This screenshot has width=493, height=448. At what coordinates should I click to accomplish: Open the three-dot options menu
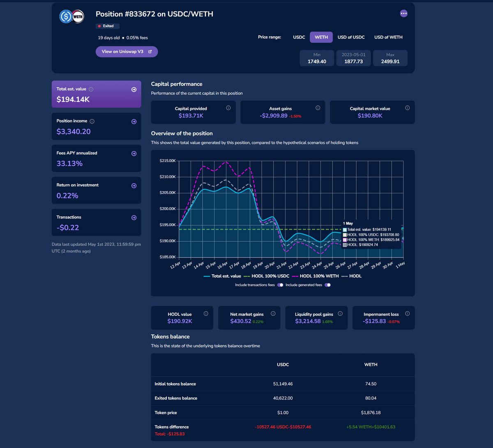tap(403, 14)
